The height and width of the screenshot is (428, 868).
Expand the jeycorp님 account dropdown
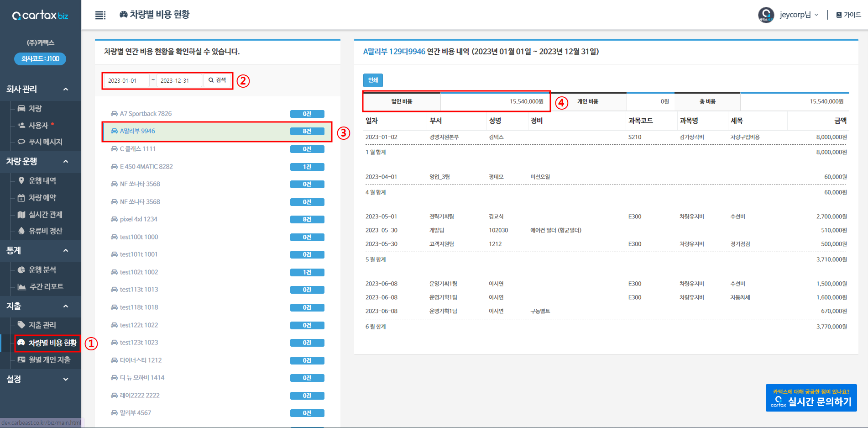point(799,15)
